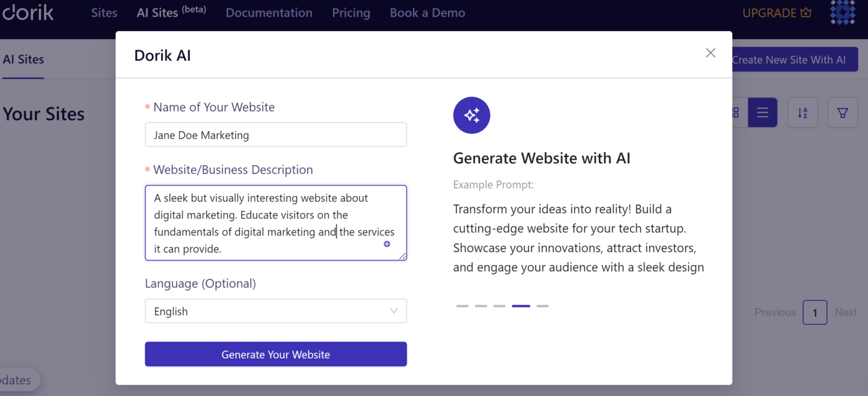This screenshot has width=868, height=396.
Task: Click the small plus icon in description box
Action: pyautogui.click(x=387, y=244)
